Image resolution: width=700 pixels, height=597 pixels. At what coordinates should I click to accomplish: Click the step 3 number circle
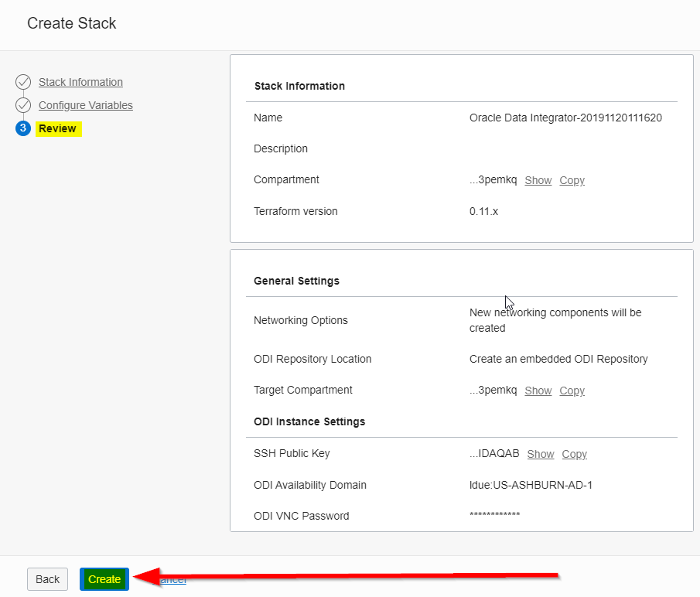23,128
